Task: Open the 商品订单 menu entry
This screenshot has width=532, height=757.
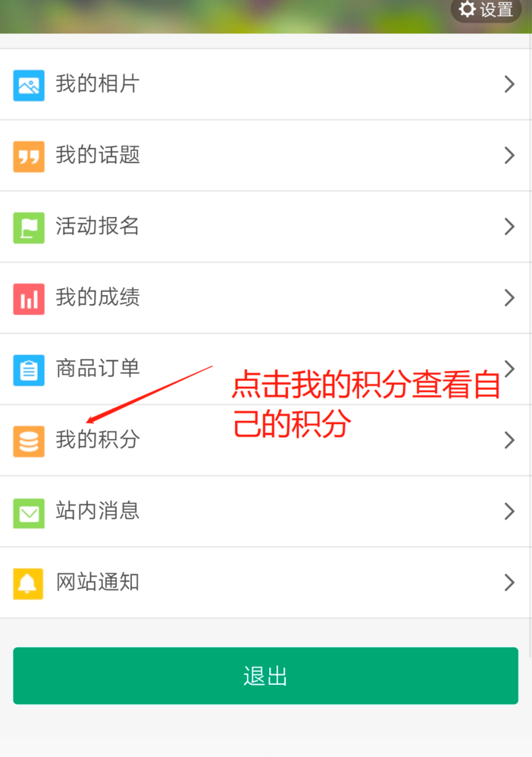Action: coord(266,369)
